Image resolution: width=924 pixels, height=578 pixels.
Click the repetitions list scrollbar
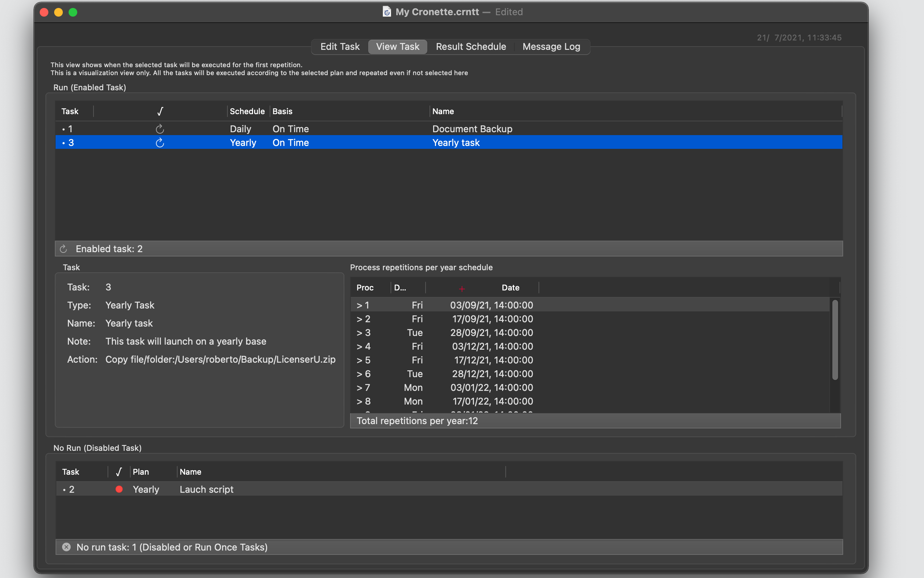[835, 340]
